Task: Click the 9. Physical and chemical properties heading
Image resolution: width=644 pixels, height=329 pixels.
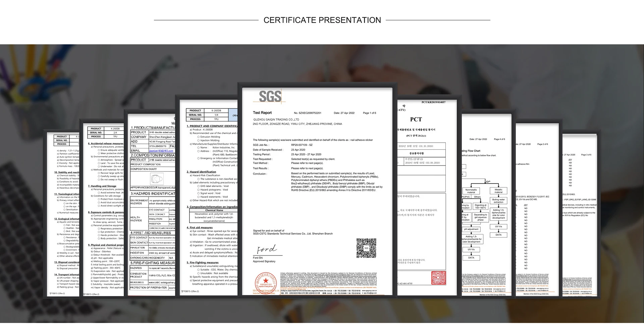Action: tap(106, 245)
